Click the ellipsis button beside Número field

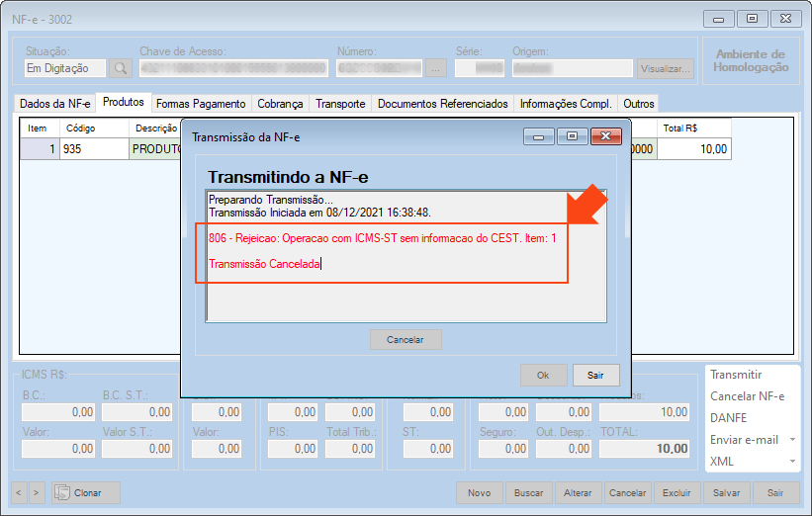point(436,68)
